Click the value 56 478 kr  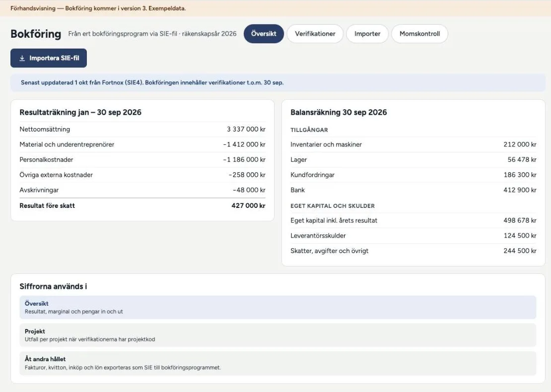click(522, 159)
